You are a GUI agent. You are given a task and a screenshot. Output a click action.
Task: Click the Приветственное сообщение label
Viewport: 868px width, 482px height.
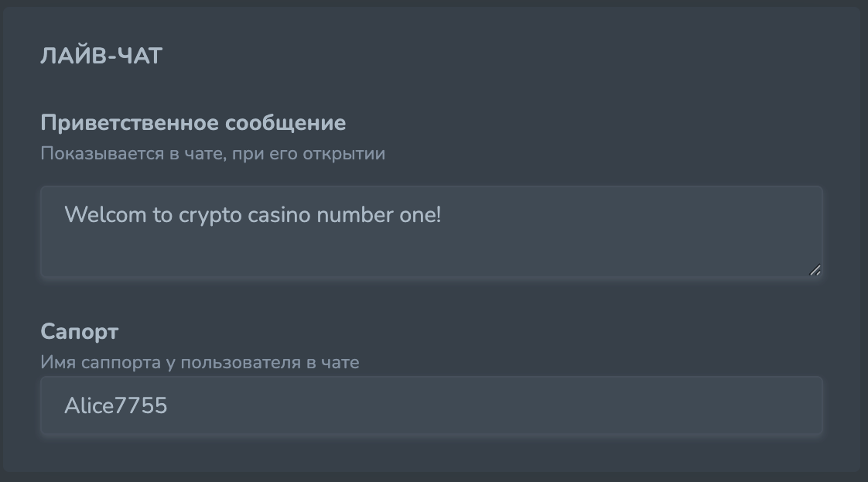click(x=193, y=123)
